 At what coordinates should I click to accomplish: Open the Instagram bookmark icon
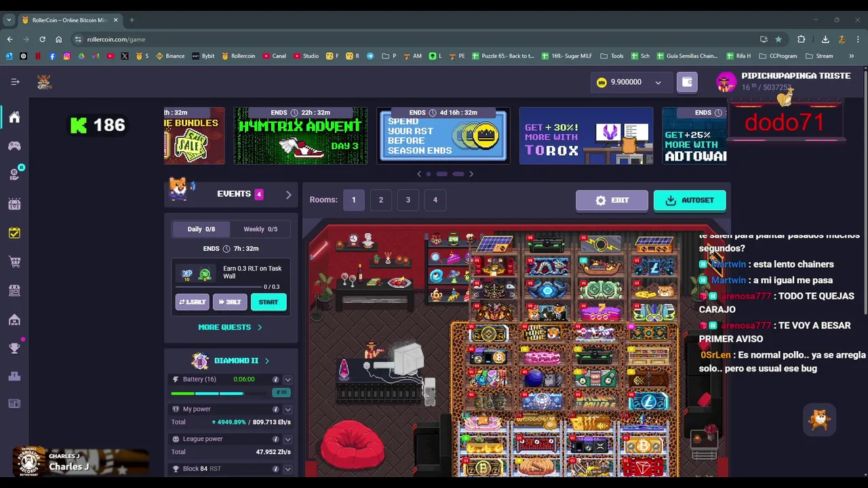pos(66,56)
